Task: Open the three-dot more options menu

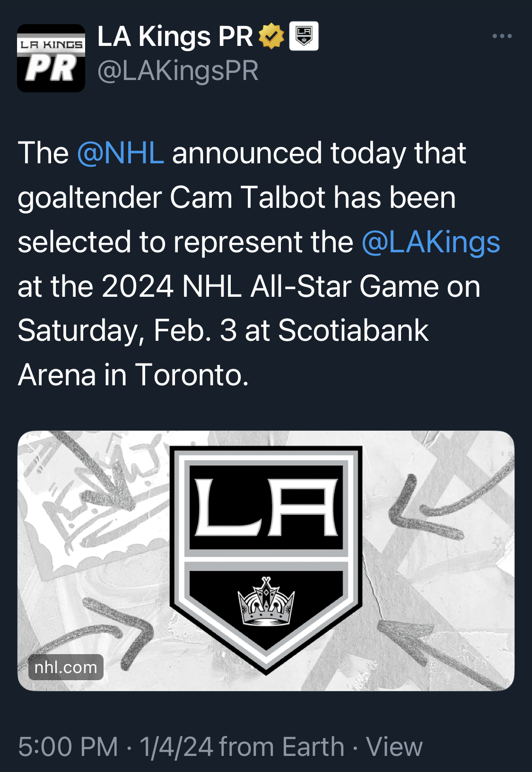Action: point(502,36)
